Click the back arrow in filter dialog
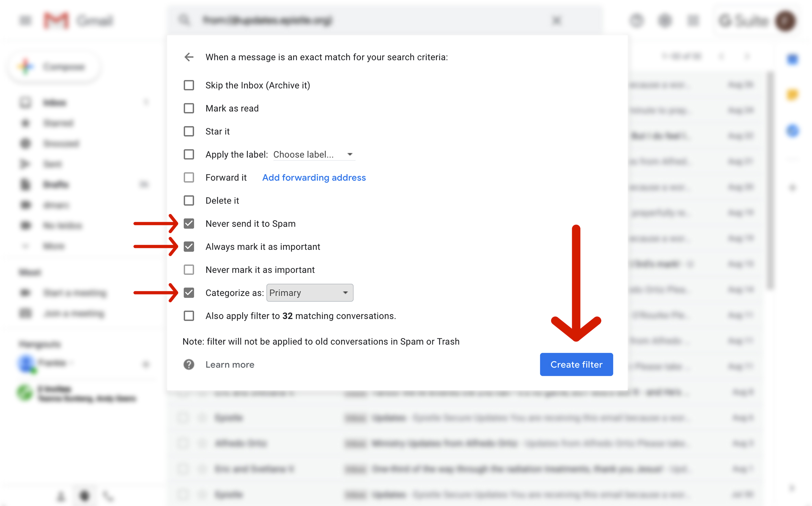Screen dimensions: 812x506 tap(189, 57)
